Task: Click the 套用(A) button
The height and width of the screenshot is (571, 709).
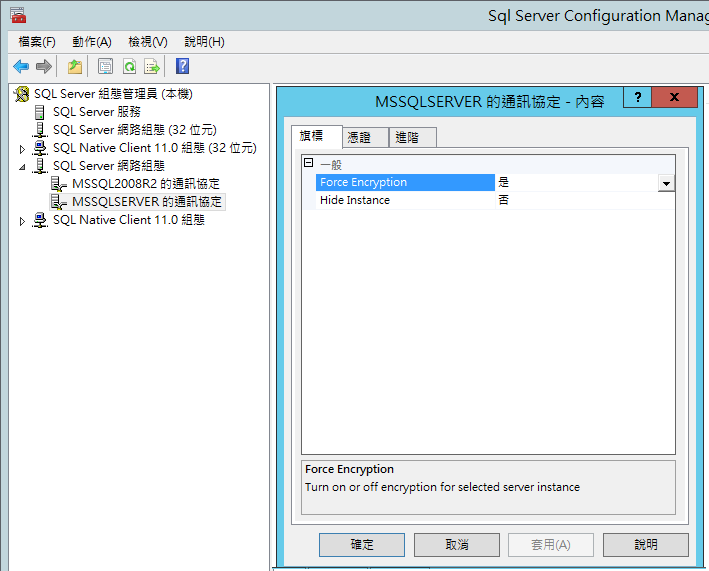Action: (551, 545)
